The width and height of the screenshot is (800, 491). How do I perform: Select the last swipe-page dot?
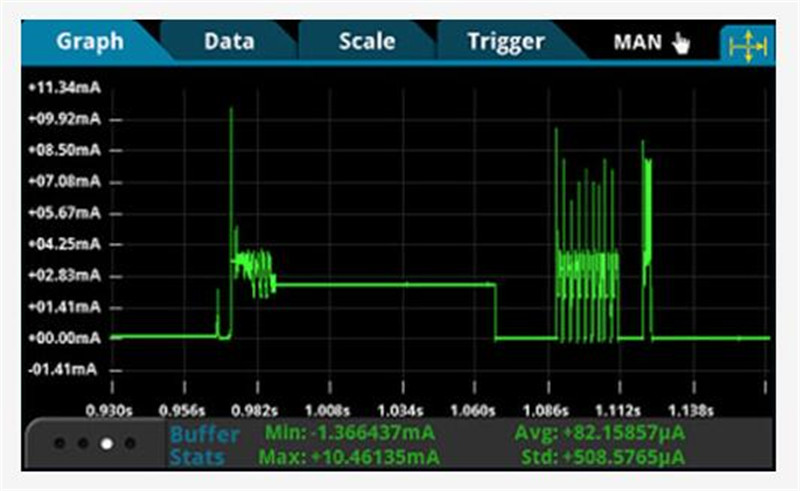point(129,442)
